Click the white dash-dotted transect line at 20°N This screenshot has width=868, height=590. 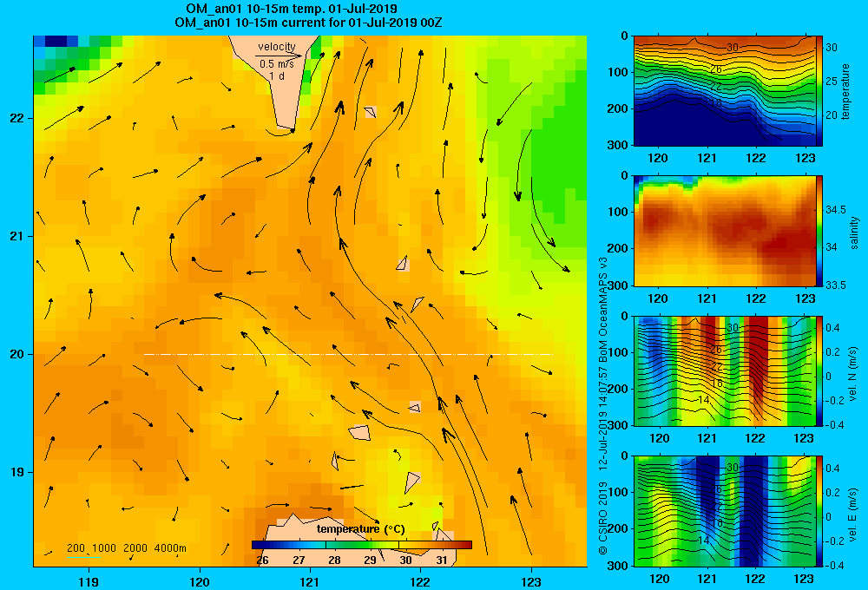tap(348, 354)
